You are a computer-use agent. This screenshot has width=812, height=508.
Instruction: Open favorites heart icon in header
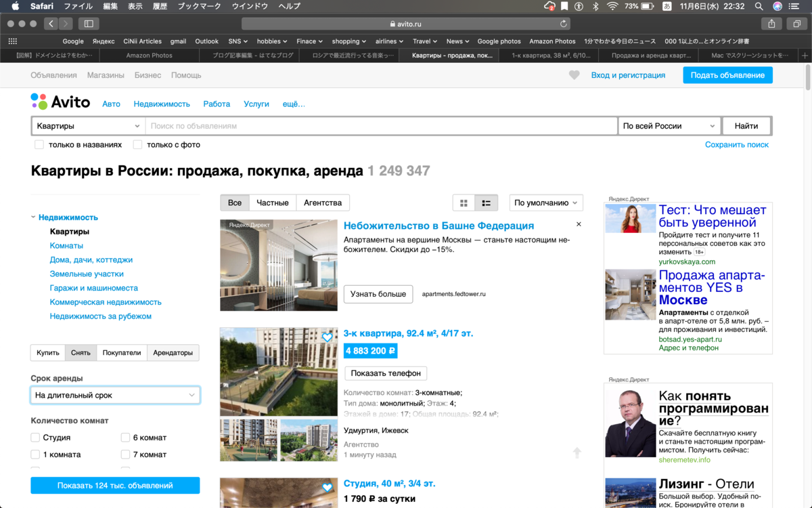[574, 75]
